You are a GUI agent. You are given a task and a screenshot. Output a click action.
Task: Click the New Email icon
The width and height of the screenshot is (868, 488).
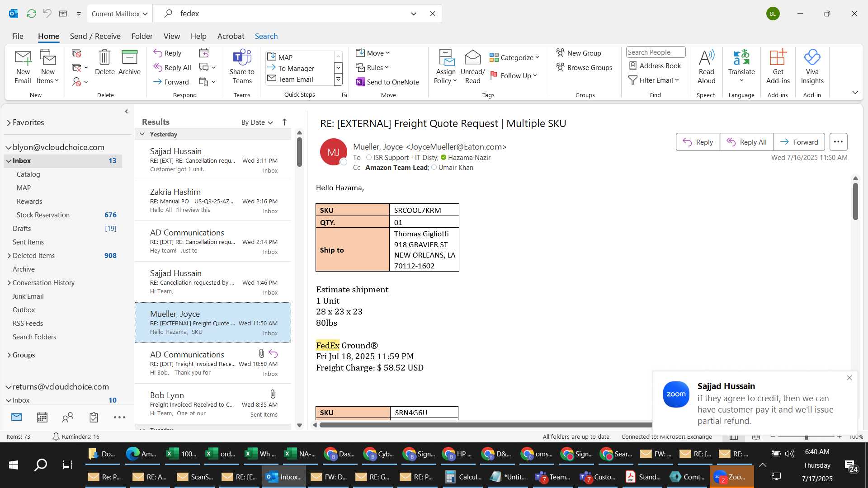click(x=23, y=67)
